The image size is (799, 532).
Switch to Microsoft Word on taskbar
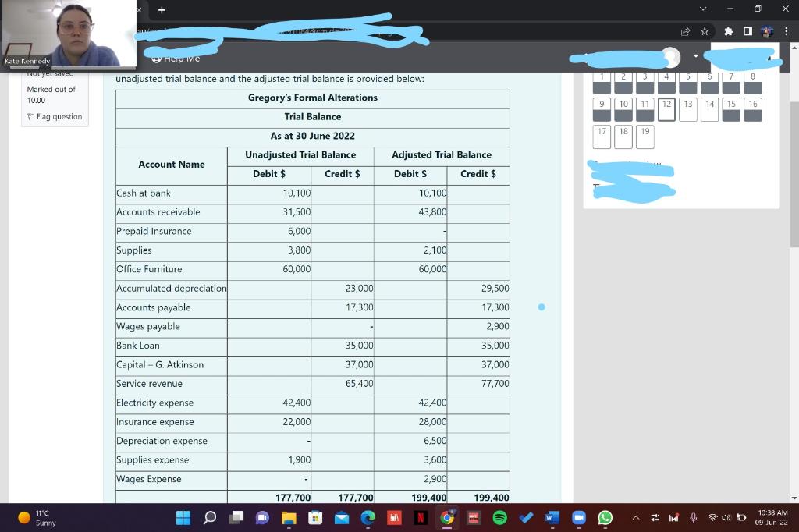(x=552, y=518)
